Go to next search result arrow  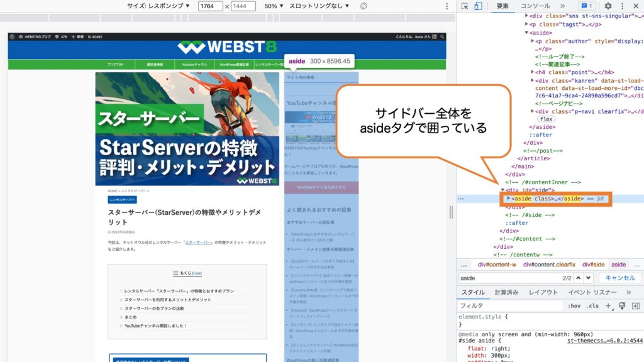click(x=589, y=278)
